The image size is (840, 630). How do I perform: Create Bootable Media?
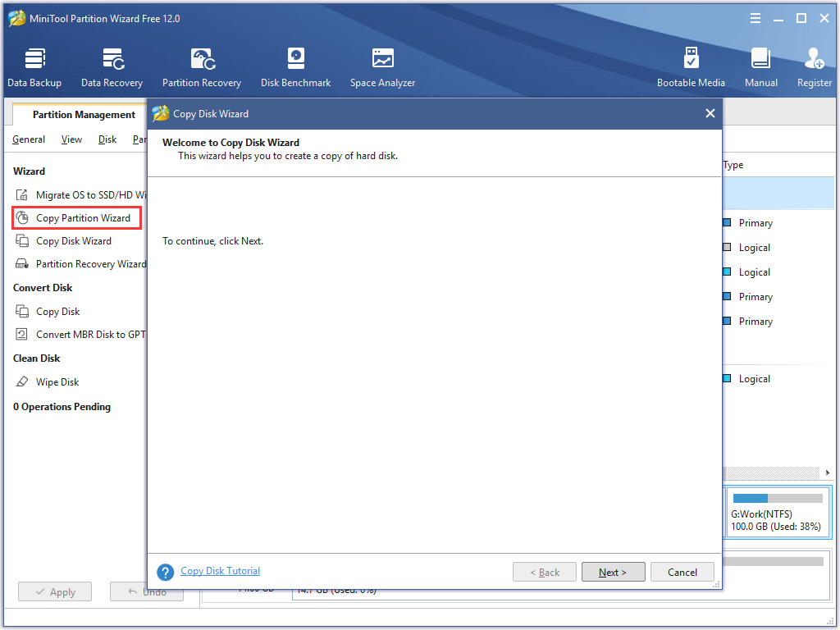click(x=691, y=67)
